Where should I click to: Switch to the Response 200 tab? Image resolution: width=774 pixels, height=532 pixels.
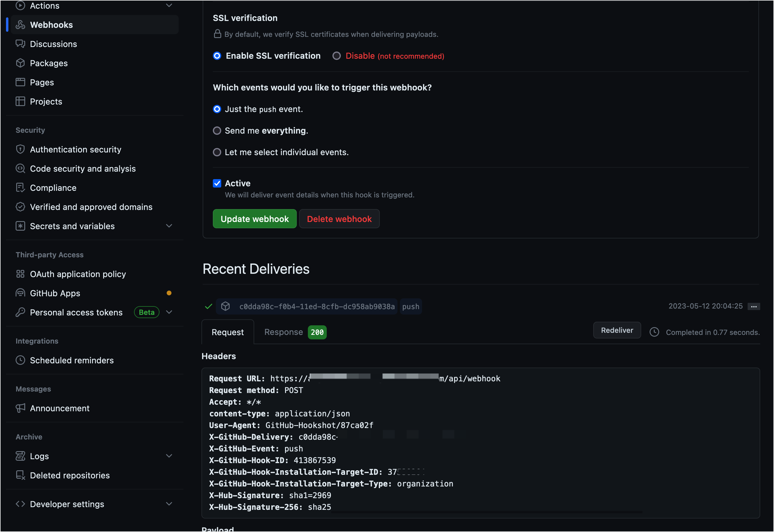click(x=295, y=332)
